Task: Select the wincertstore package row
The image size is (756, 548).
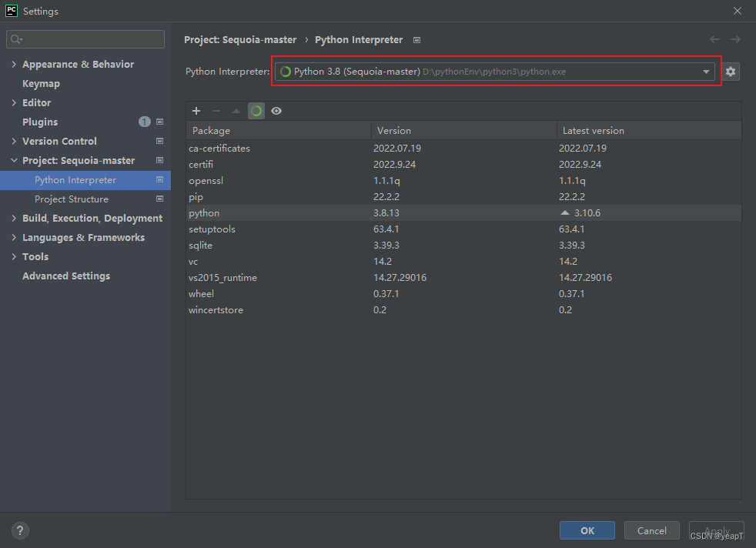Action: click(463, 310)
